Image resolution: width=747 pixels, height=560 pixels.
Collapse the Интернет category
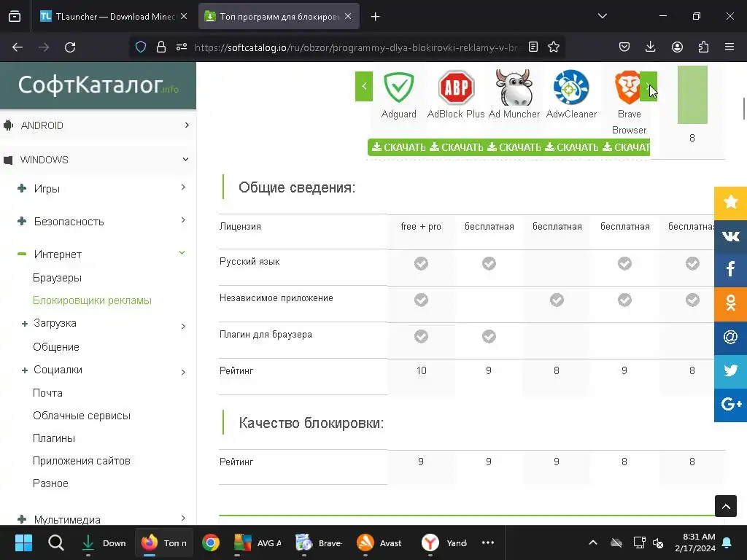point(182,253)
